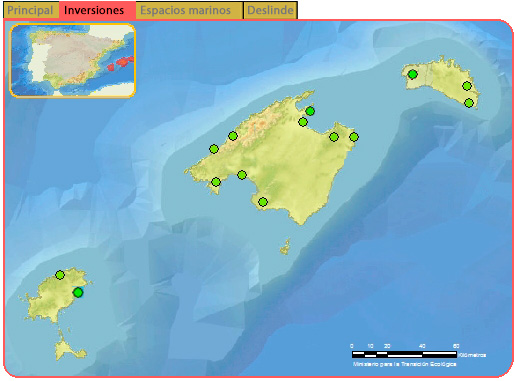The image size is (515, 381).
Task: Select the green marker on western Menorca
Action: click(x=413, y=74)
